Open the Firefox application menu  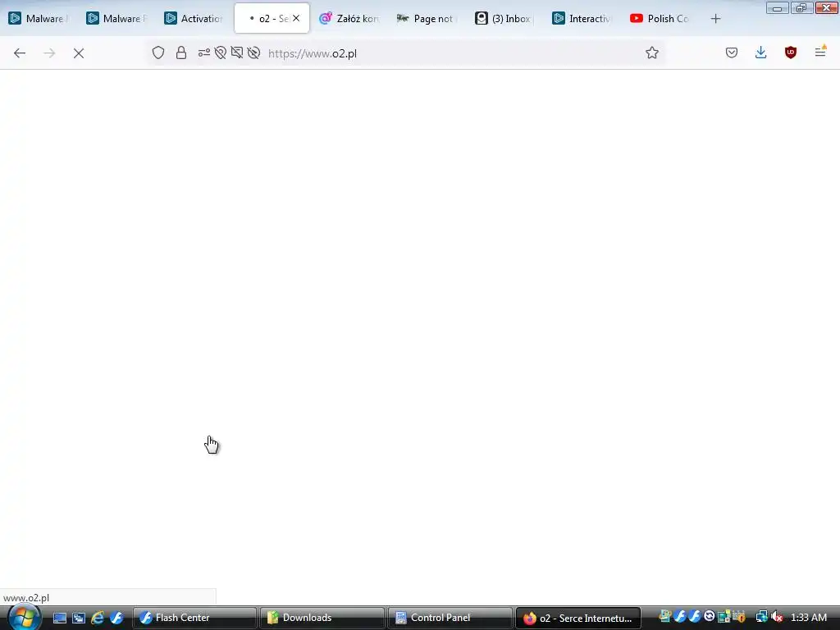[x=820, y=52]
